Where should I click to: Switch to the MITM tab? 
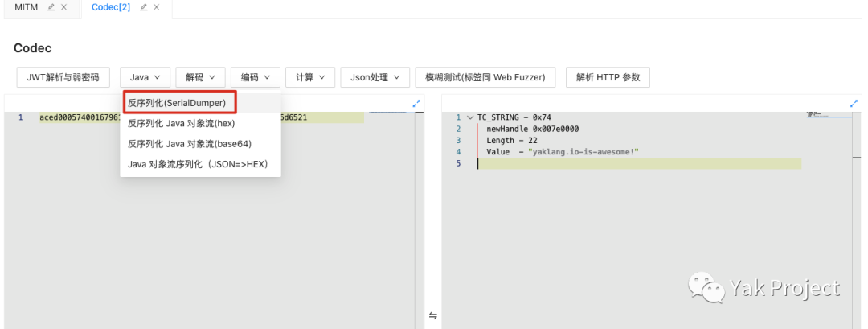click(26, 7)
